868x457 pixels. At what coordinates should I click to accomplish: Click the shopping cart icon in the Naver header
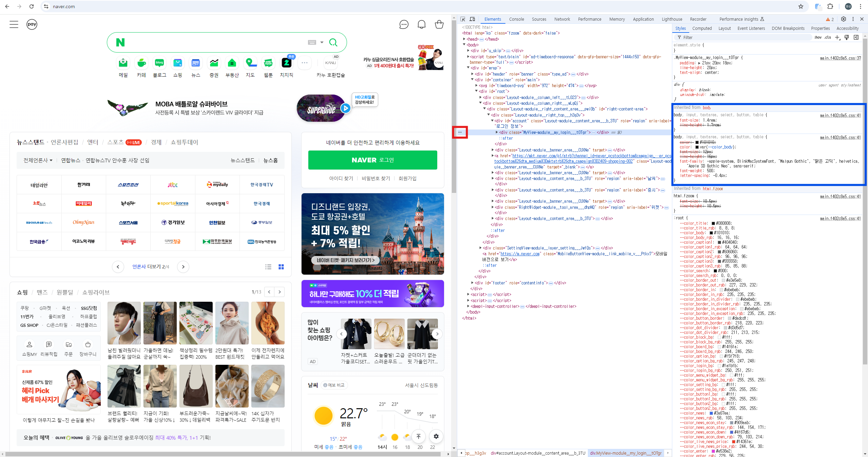439,24
